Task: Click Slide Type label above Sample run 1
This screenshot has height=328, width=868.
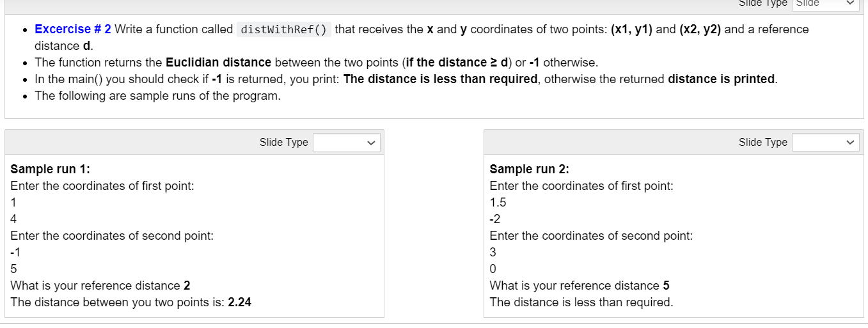Action: pyautogui.click(x=283, y=143)
